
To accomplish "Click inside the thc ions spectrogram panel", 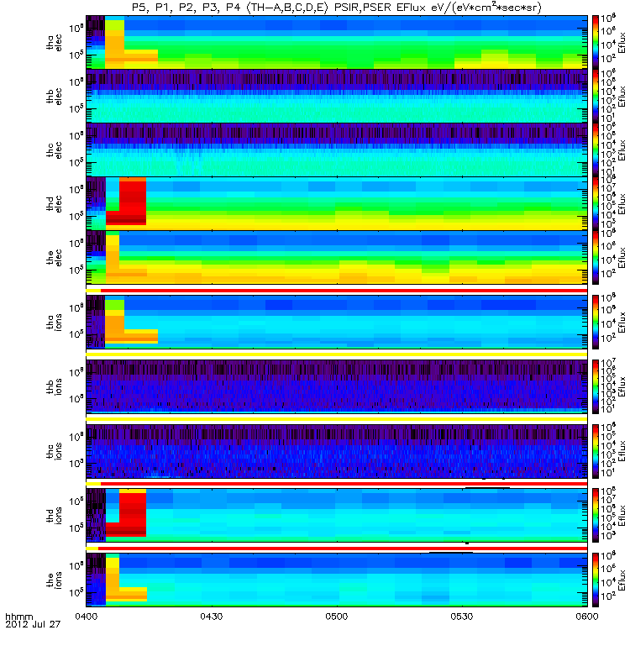I will [337, 451].
